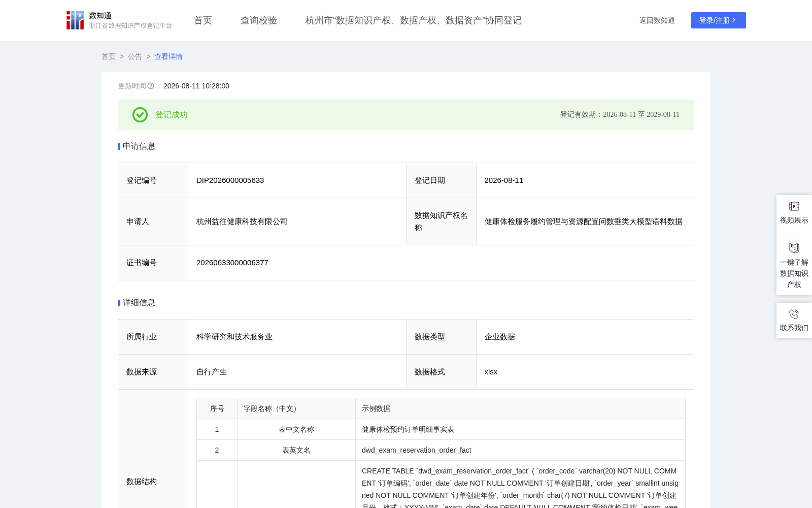Image resolution: width=812 pixels, height=508 pixels.
Task: Select data type value 企业数据
Action: click(500, 337)
